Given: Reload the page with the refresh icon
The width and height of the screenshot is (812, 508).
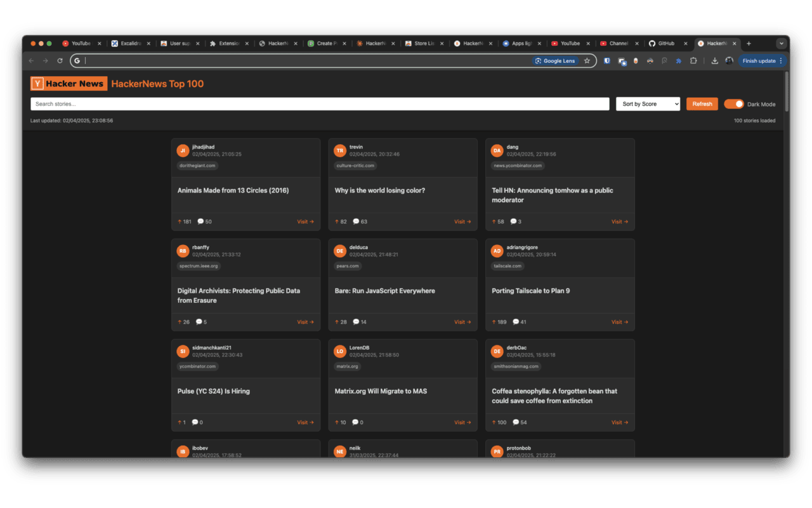Looking at the screenshot, I should pyautogui.click(x=60, y=61).
